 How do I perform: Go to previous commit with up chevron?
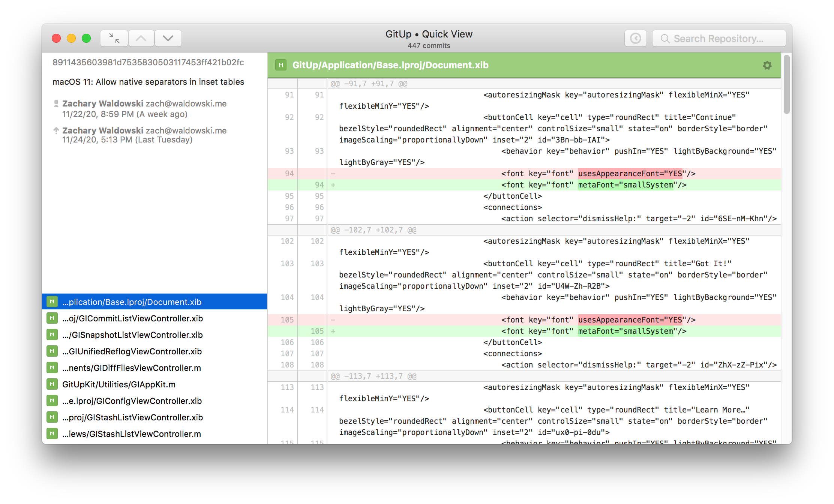tap(141, 38)
